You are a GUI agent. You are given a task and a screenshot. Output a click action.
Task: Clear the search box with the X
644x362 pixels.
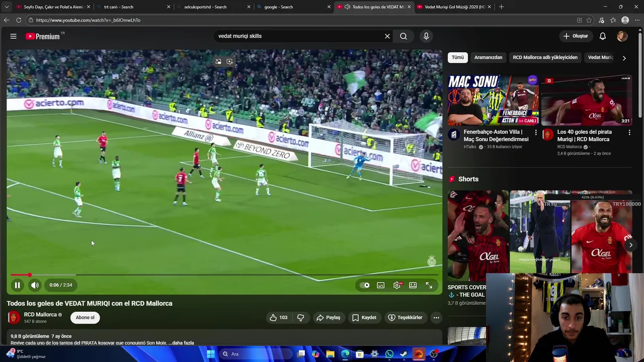click(x=387, y=36)
